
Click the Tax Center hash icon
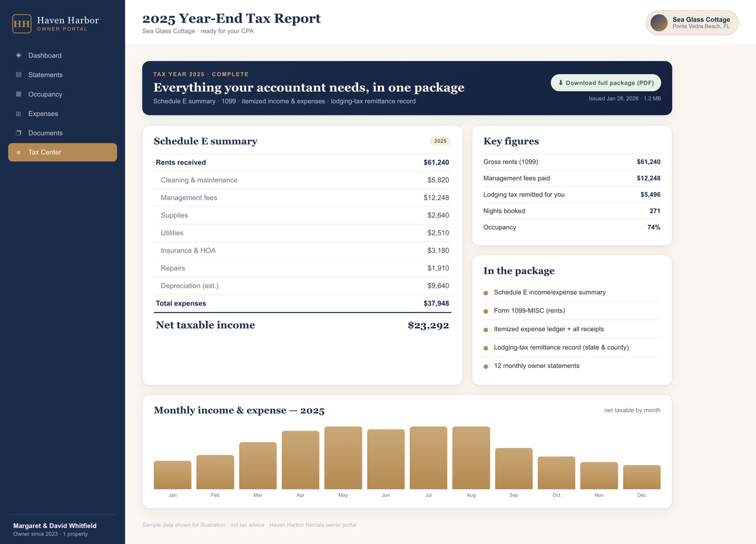(18, 152)
